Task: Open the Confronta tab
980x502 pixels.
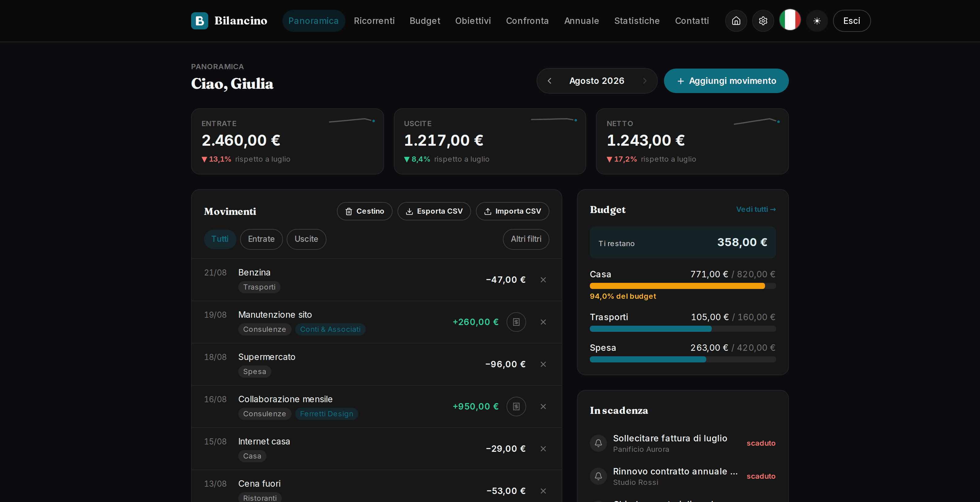Action: [x=527, y=21]
